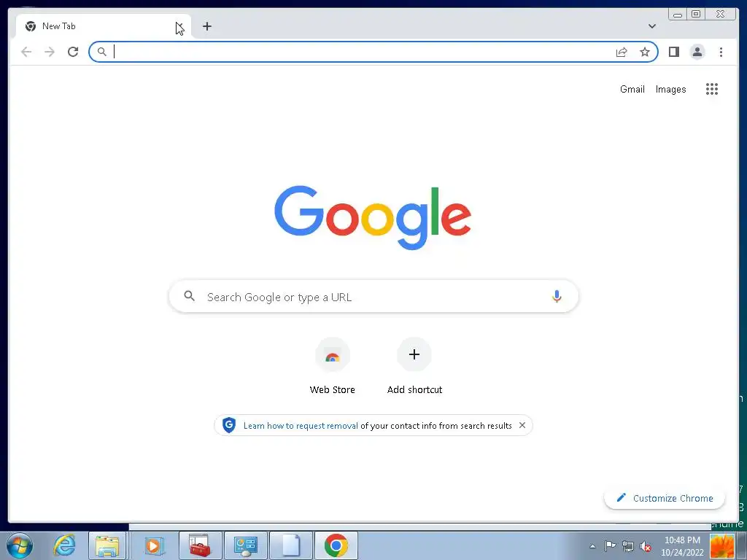Select the New Tab tab
Screen dimensions: 747x560
(104, 26)
